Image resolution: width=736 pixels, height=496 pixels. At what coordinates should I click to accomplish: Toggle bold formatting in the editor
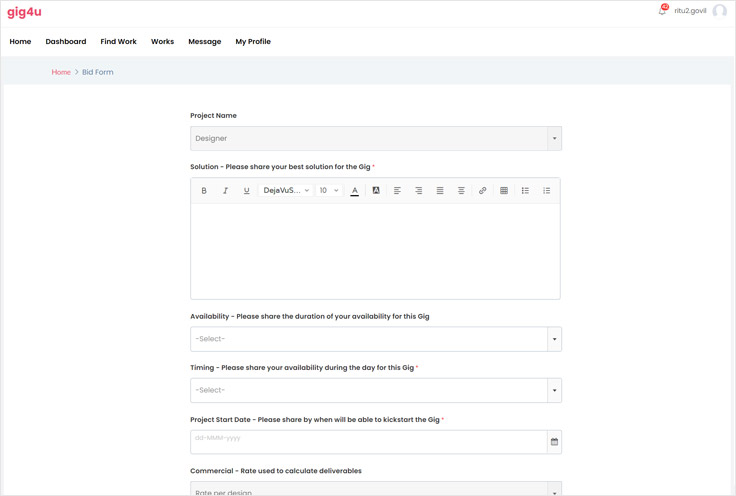click(x=204, y=190)
